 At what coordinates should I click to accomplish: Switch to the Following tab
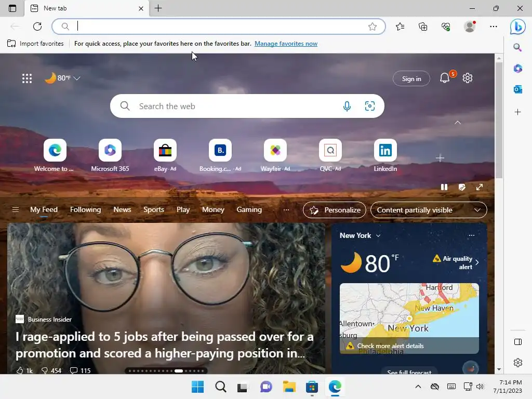pyautogui.click(x=86, y=210)
